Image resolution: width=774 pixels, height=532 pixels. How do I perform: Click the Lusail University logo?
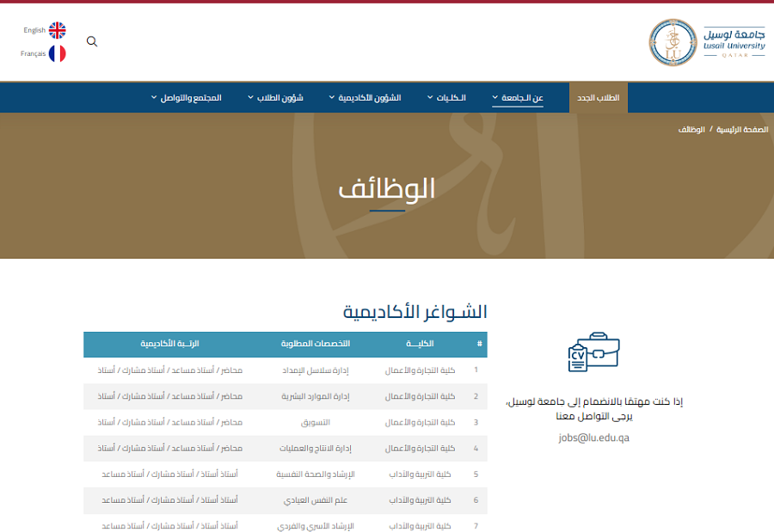pos(707,42)
